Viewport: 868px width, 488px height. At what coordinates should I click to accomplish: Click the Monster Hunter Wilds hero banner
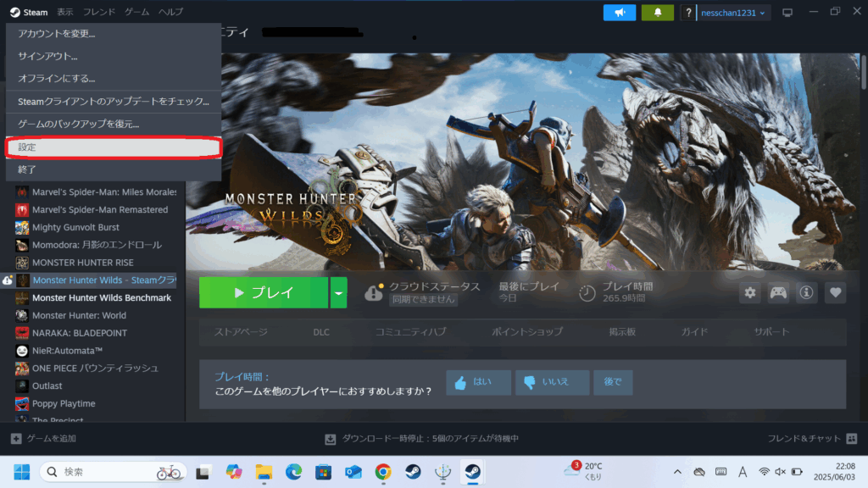point(522,162)
